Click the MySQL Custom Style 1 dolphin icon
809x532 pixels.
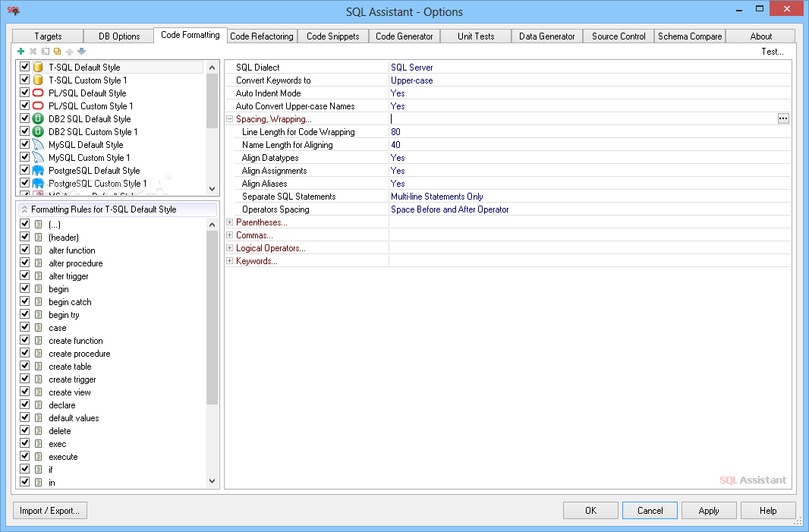pyautogui.click(x=38, y=157)
